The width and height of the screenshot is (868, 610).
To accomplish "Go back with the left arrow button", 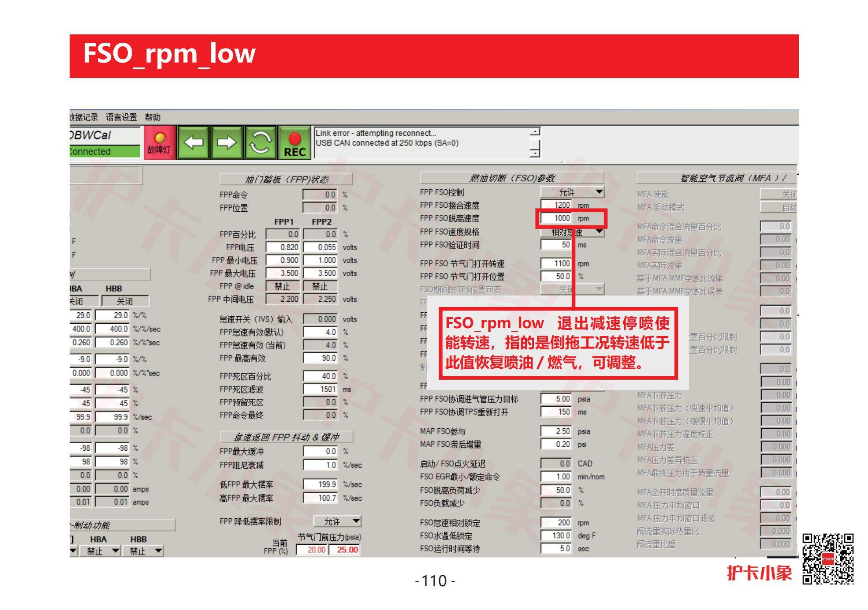I will (x=194, y=142).
